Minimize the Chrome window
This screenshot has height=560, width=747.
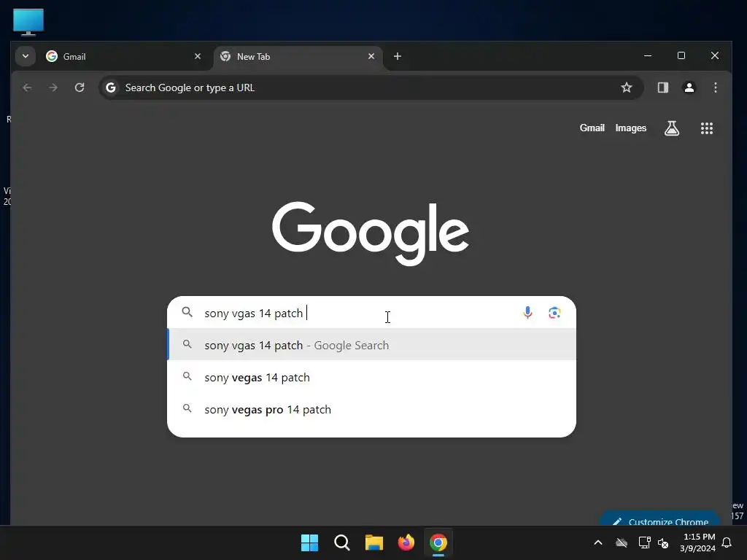648,55
